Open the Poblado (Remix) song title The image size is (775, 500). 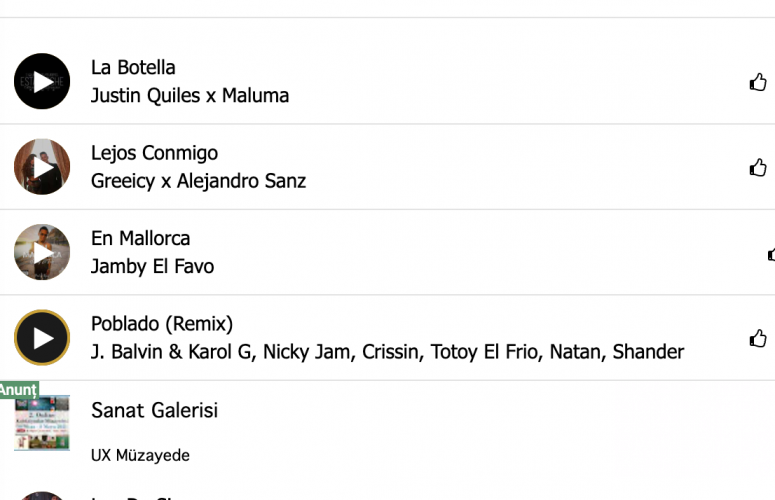pyautogui.click(x=162, y=324)
